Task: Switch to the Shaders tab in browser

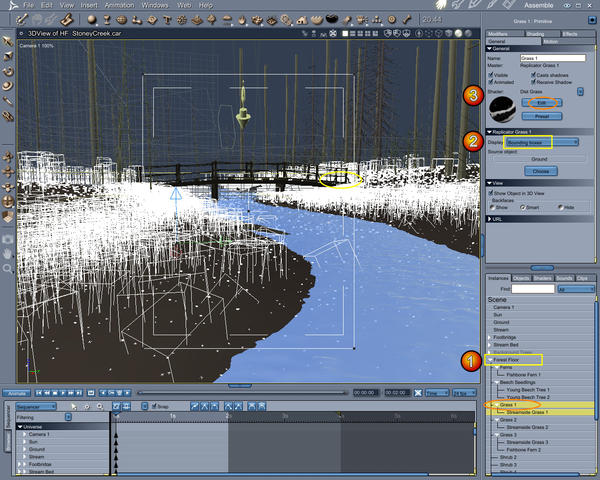Action: [x=543, y=278]
